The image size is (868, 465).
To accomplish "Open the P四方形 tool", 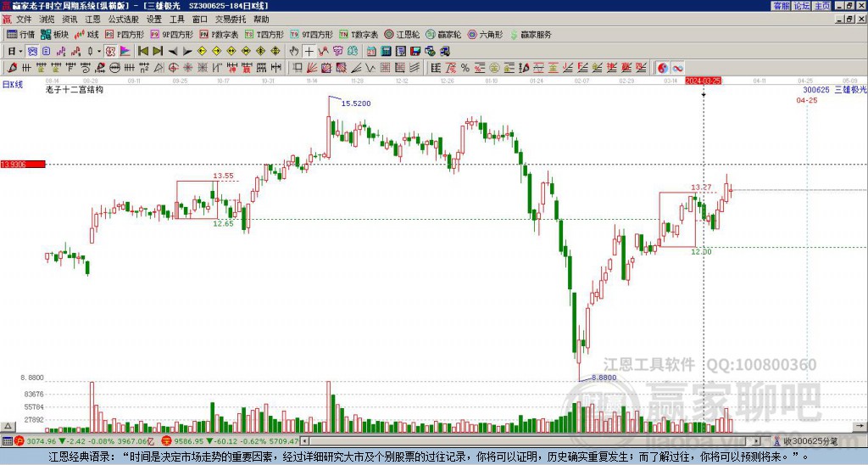I will 125,34.
